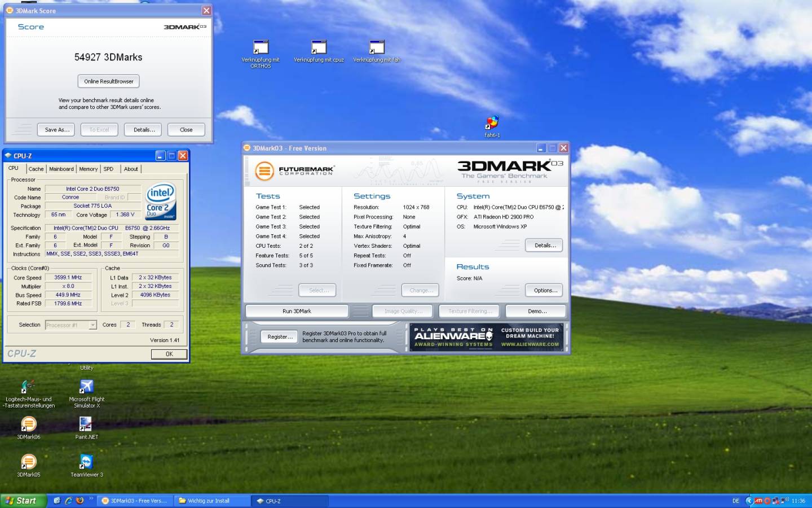Switch to the Cache tab in CPU-Z

(x=36, y=169)
